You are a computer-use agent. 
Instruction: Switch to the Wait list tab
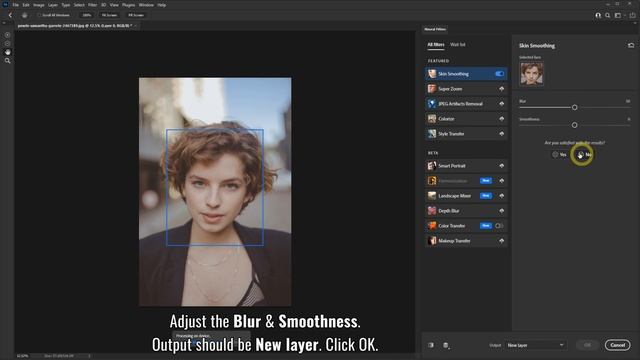coord(458,44)
